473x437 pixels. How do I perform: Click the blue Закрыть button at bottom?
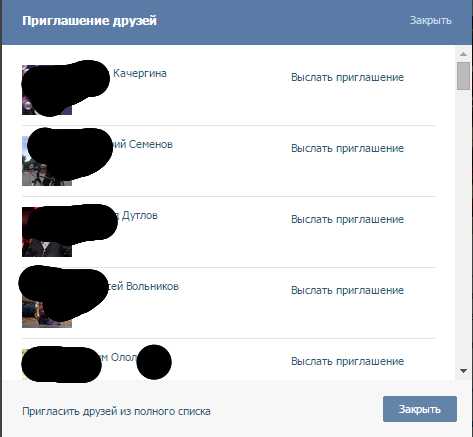[420, 409]
